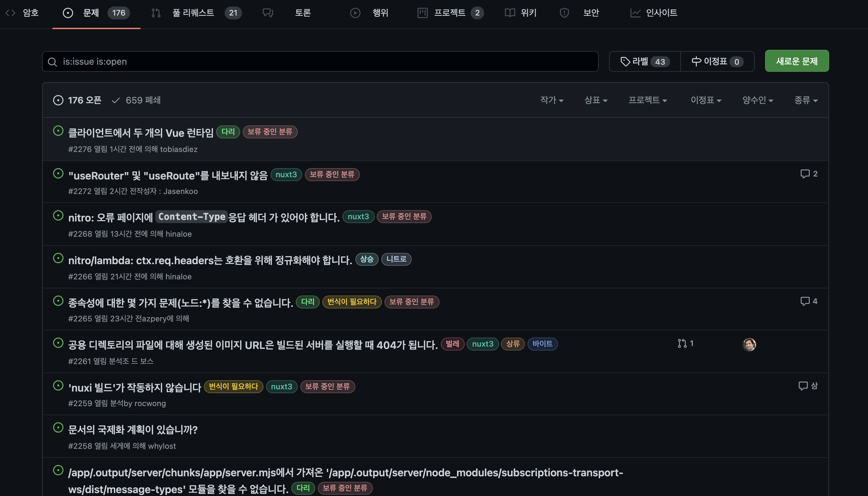868x496 pixels.
Task: Open the 인사이트 insights tab
Action: click(661, 13)
